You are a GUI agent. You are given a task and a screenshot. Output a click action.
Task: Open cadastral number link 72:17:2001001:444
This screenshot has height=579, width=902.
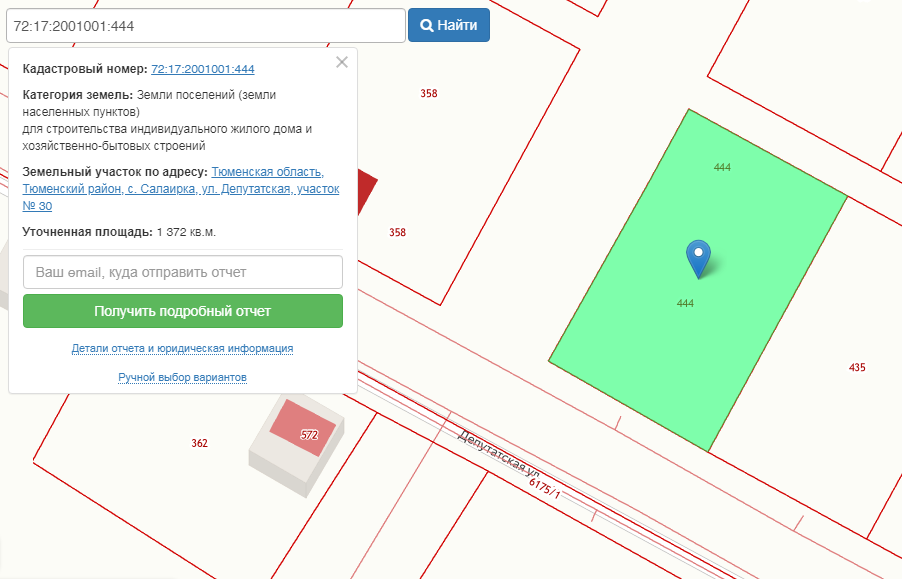203,69
